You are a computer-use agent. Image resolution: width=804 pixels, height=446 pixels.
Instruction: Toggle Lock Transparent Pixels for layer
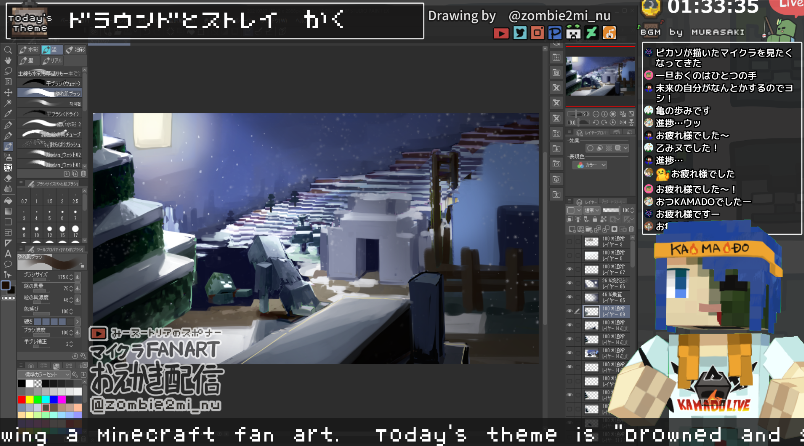[x=603, y=219]
